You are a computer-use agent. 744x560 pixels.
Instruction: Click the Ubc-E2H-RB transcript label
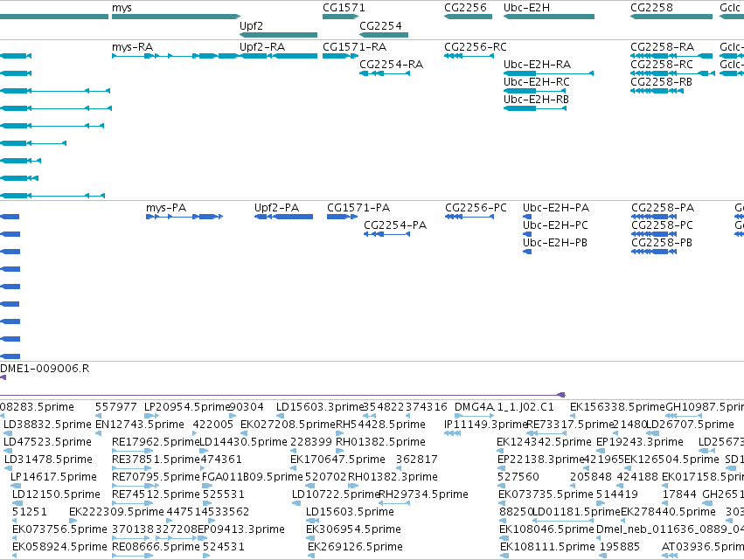[536, 100]
